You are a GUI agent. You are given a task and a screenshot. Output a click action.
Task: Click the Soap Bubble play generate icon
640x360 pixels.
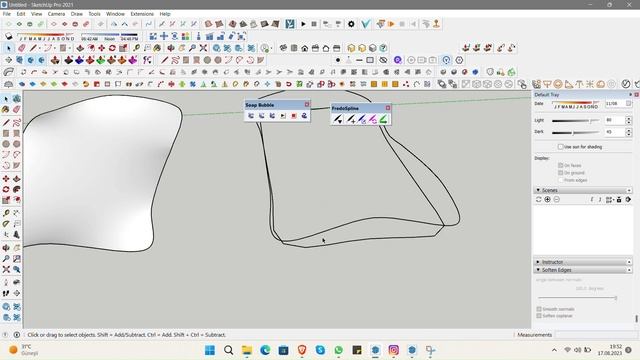(283, 116)
